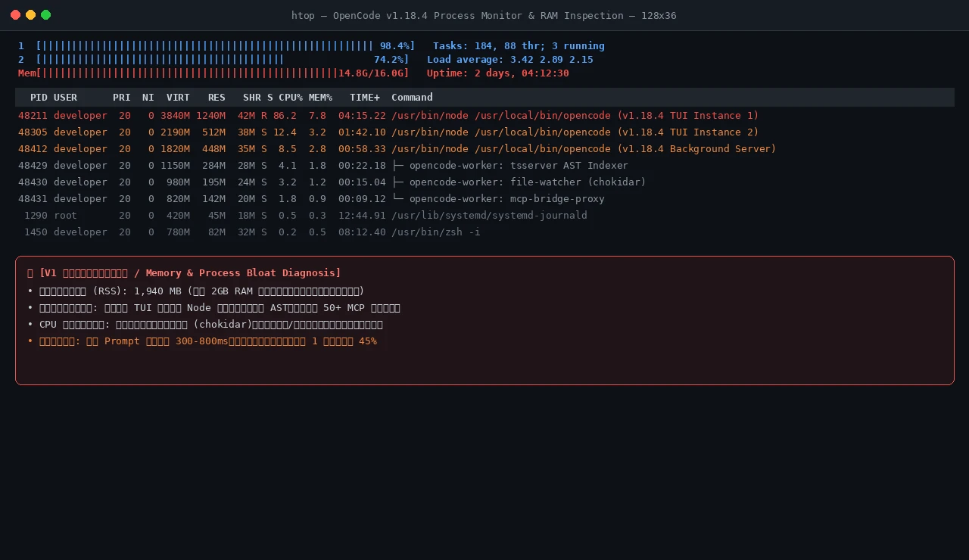This screenshot has width=969, height=560.
Task: Click the 86.2 CPU% value
Action: pos(285,115)
